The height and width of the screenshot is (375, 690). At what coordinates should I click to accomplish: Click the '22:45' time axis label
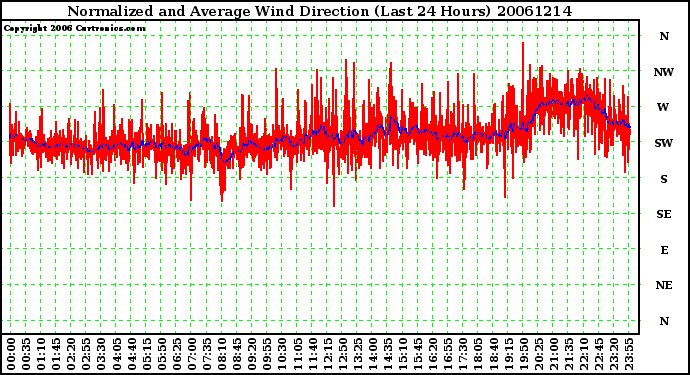click(599, 354)
